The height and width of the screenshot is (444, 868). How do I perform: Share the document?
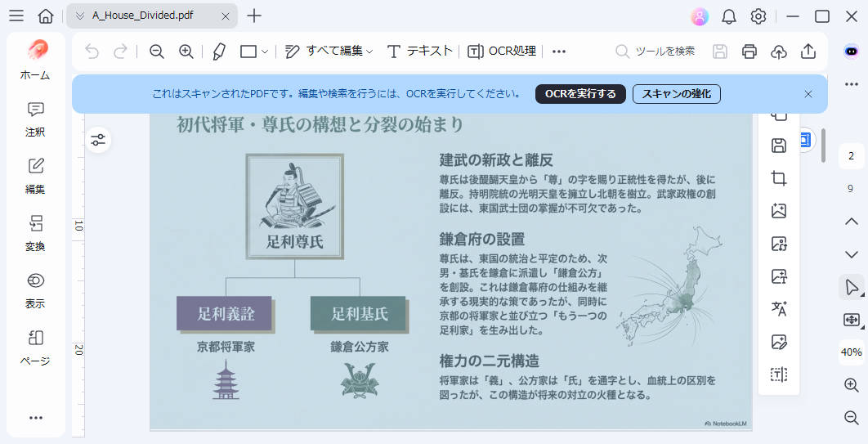(x=808, y=52)
